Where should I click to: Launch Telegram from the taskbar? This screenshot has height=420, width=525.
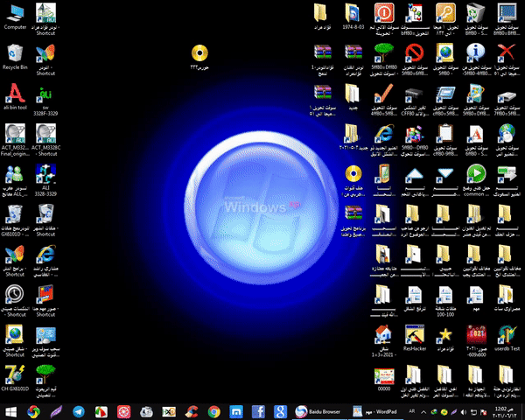pyautogui.click(x=79, y=411)
